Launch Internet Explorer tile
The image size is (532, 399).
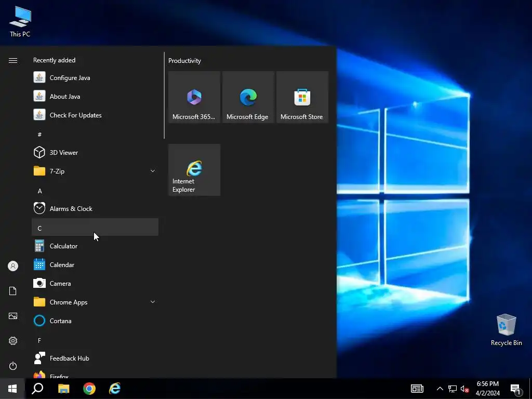[x=194, y=170]
